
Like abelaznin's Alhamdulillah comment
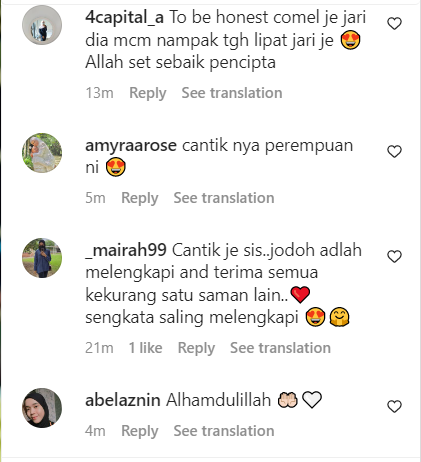pos(394,406)
